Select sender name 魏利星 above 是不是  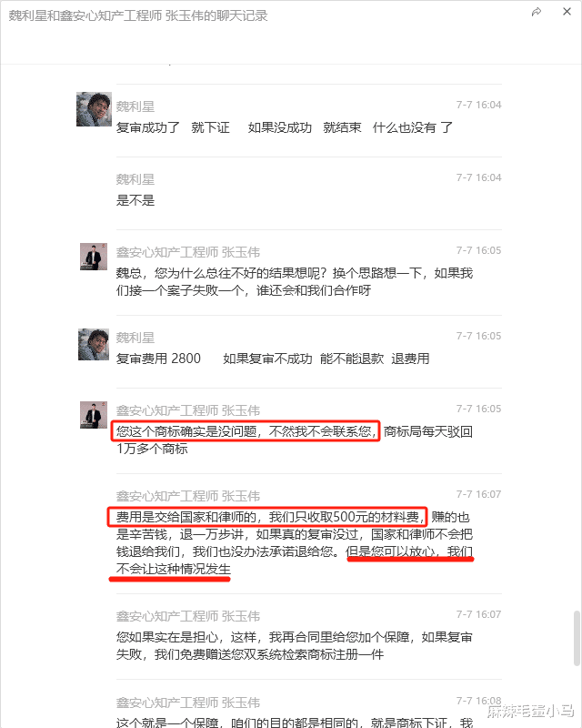[x=135, y=179]
